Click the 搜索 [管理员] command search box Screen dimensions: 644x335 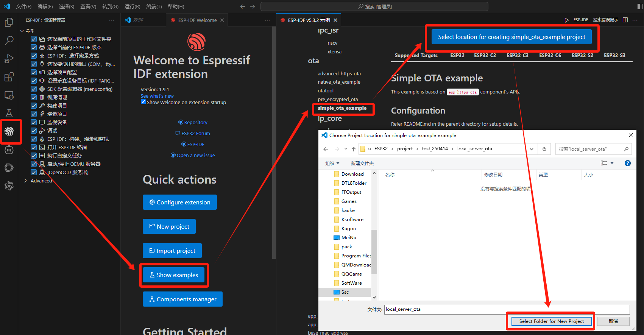click(x=374, y=6)
